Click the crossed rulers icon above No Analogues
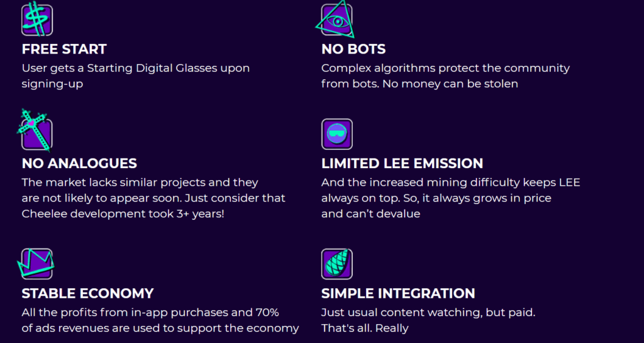Image resolution: width=644 pixels, height=343 pixels. 36,133
